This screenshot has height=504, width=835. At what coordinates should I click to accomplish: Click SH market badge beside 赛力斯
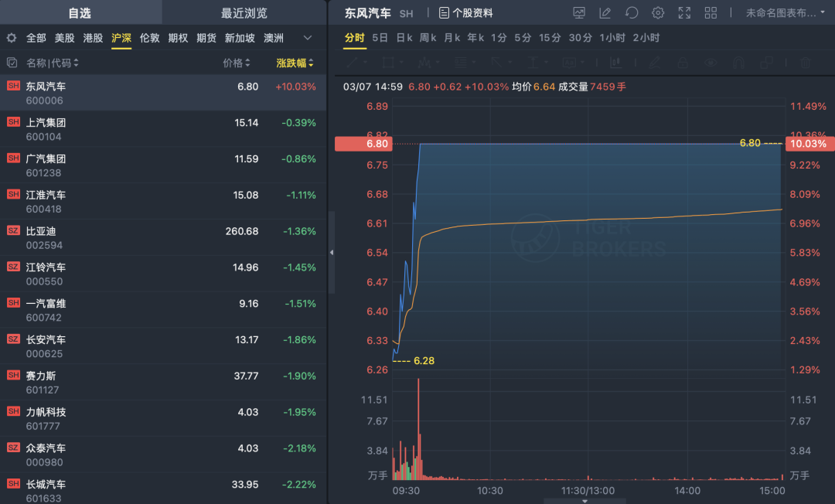point(13,375)
